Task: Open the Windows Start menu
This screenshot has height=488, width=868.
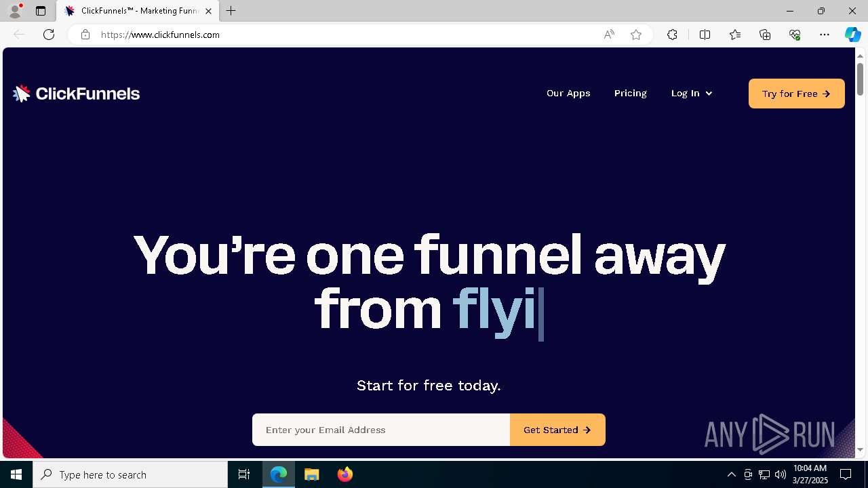Action: (16, 474)
